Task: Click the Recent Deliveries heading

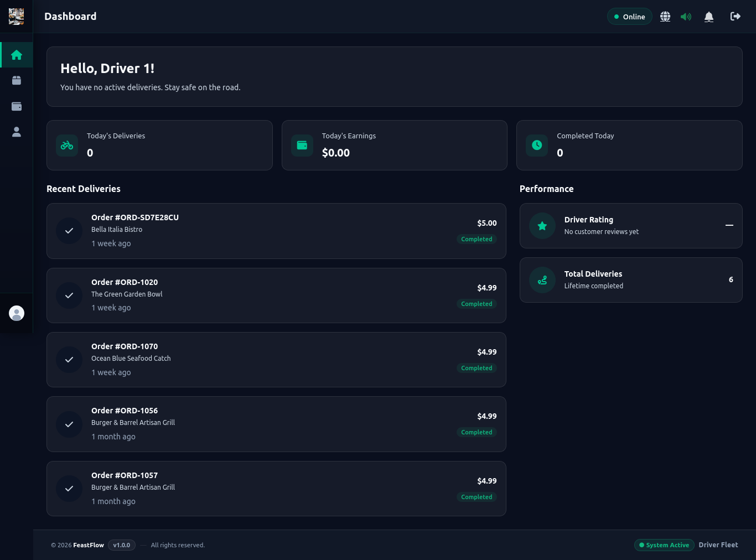Action: tap(84, 189)
